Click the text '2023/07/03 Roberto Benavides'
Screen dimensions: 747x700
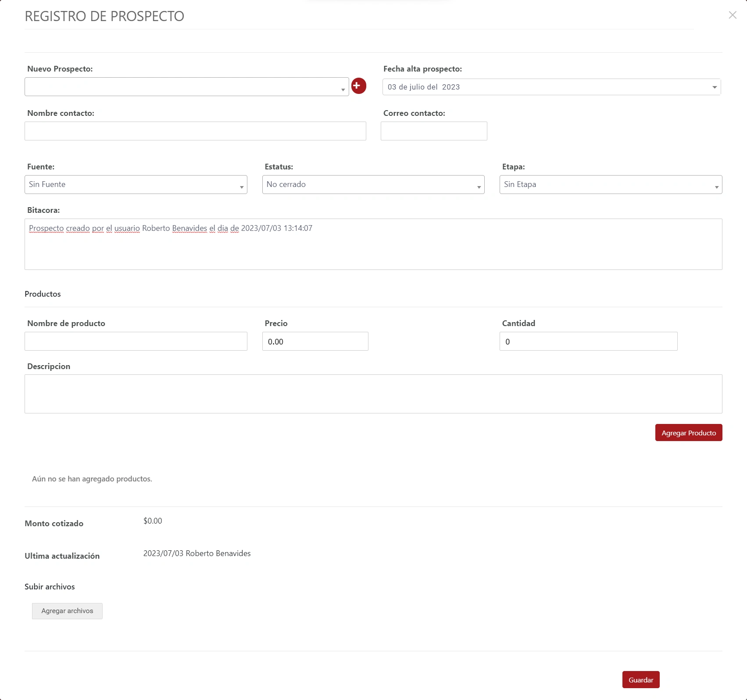pyautogui.click(x=197, y=553)
